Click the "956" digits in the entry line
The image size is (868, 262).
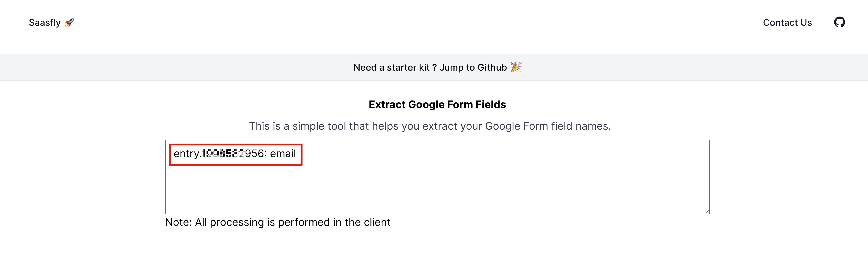pyautogui.click(x=254, y=154)
